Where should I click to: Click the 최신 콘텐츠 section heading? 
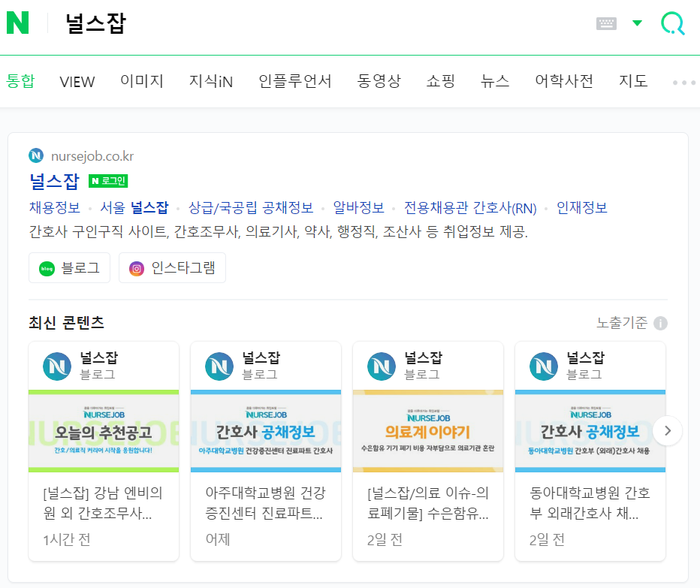[x=66, y=323]
